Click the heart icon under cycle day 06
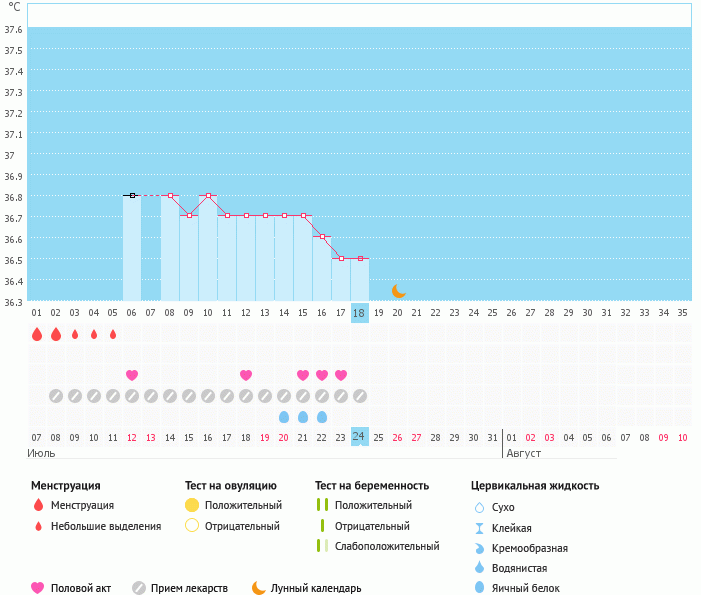 pos(132,375)
